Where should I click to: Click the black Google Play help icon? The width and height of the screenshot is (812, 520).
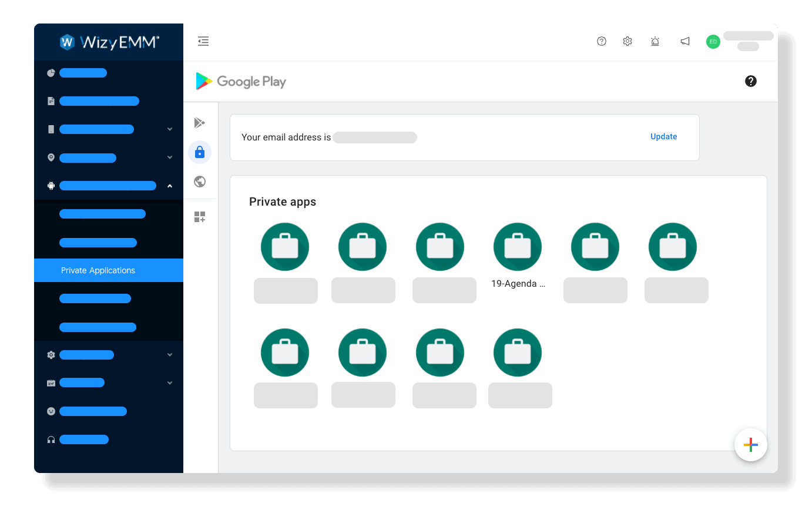(751, 81)
